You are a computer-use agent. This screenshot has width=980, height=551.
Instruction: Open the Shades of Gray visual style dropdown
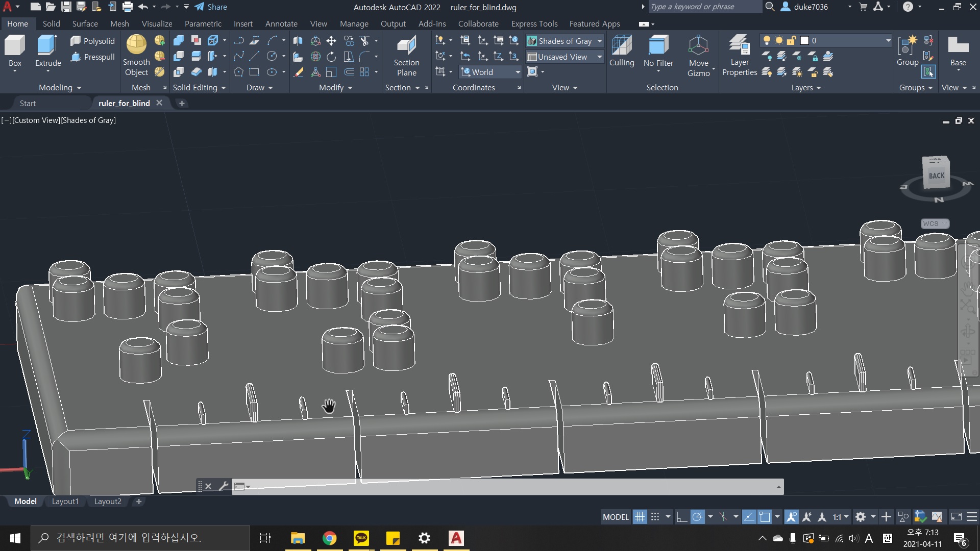coord(599,41)
